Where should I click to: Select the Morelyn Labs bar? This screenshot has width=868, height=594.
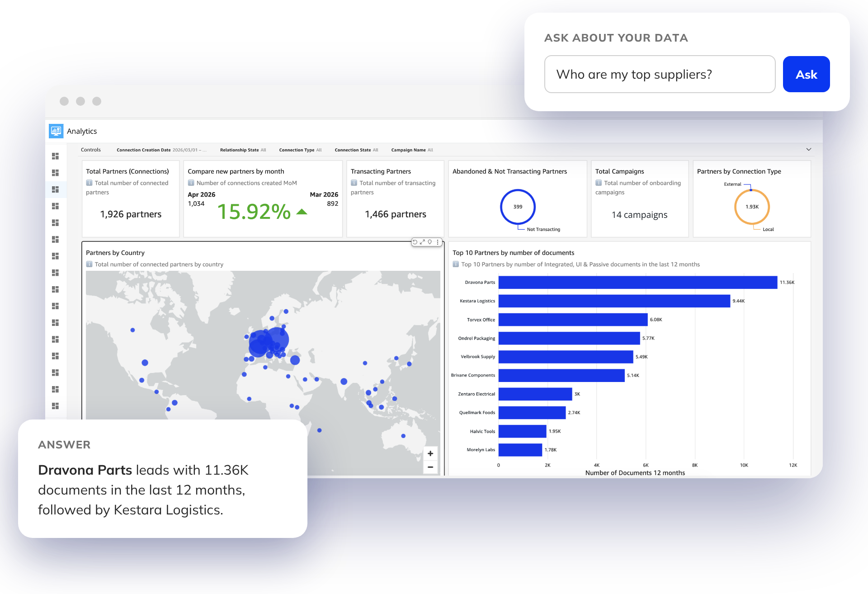520,450
